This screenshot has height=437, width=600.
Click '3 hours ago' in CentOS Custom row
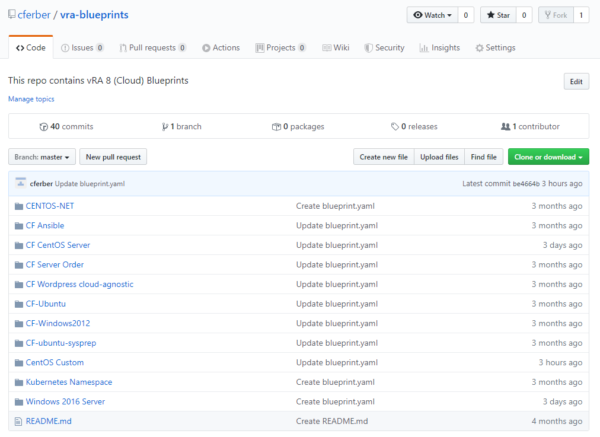[561, 362]
